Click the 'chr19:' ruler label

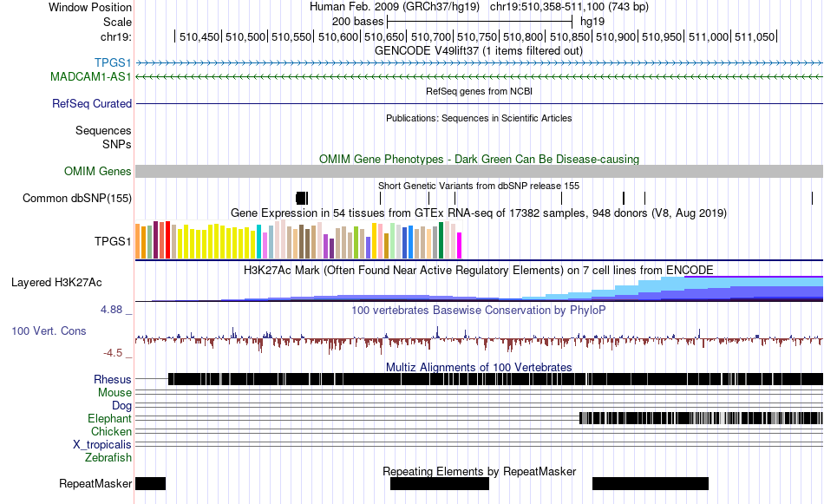pos(116,36)
